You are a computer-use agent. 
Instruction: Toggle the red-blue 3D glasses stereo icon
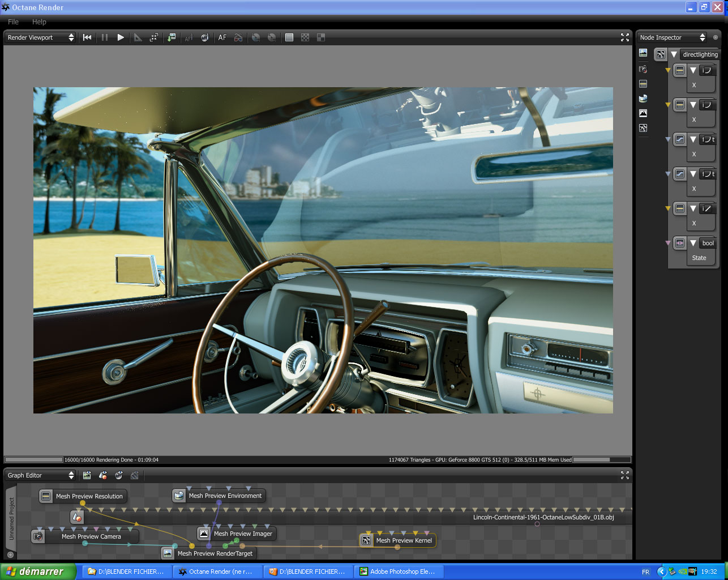238,37
